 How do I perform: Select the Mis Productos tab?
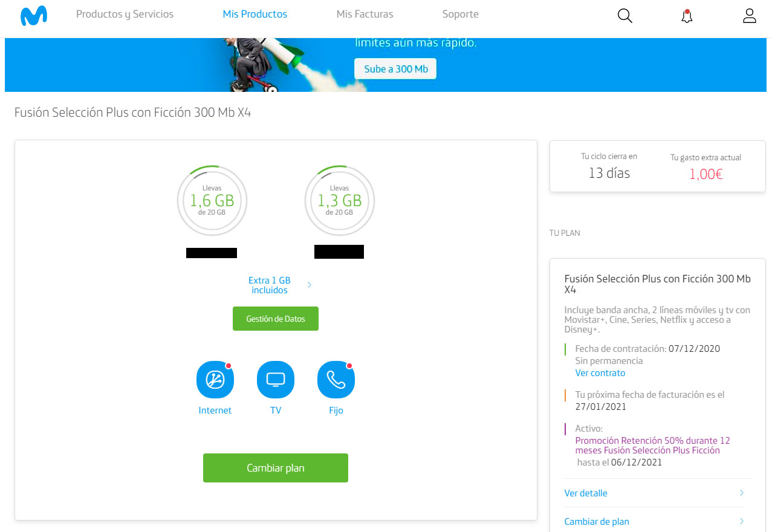[255, 14]
